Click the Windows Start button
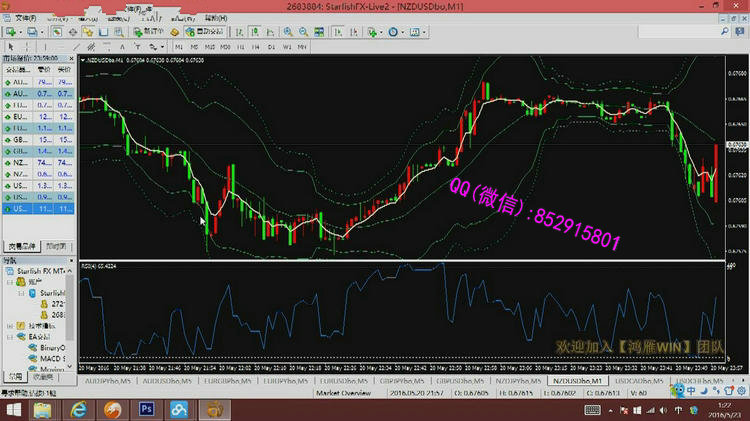750x421 pixels. point(17,408)
